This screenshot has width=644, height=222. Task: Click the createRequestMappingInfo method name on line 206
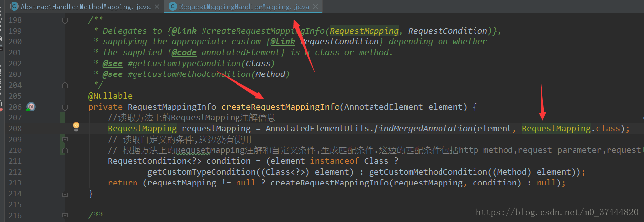pyautogui.click(x=280, y=107)
